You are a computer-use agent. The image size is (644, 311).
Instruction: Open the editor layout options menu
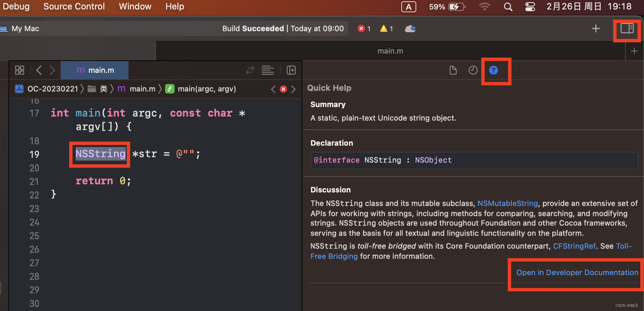pos(268,70)
